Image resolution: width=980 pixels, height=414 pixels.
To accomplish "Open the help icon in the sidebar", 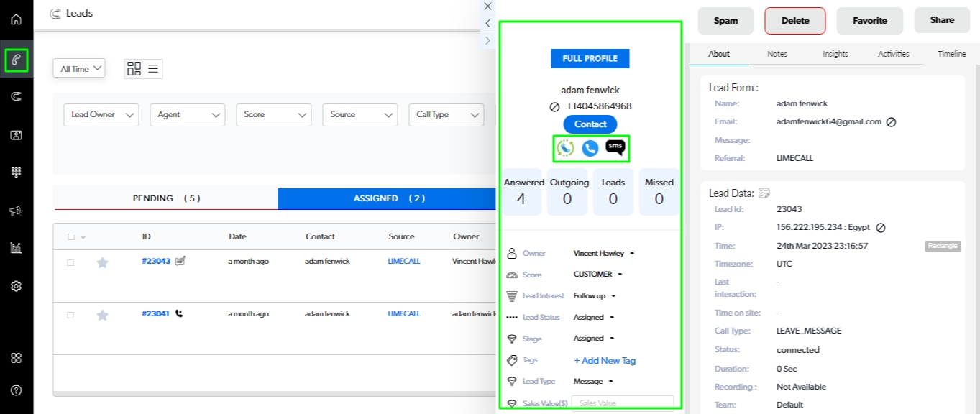I will (x=16, y=390).
